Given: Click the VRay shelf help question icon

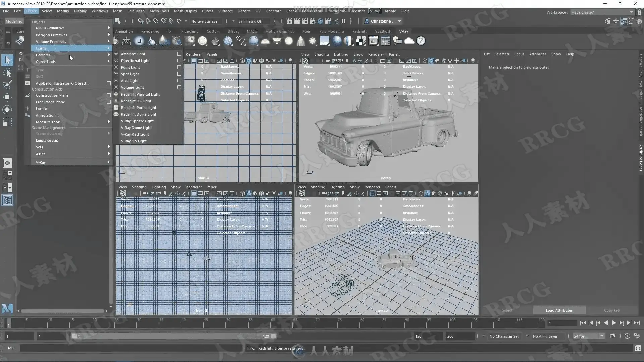Looking at the screenshot, I should [x=421, y=41].
